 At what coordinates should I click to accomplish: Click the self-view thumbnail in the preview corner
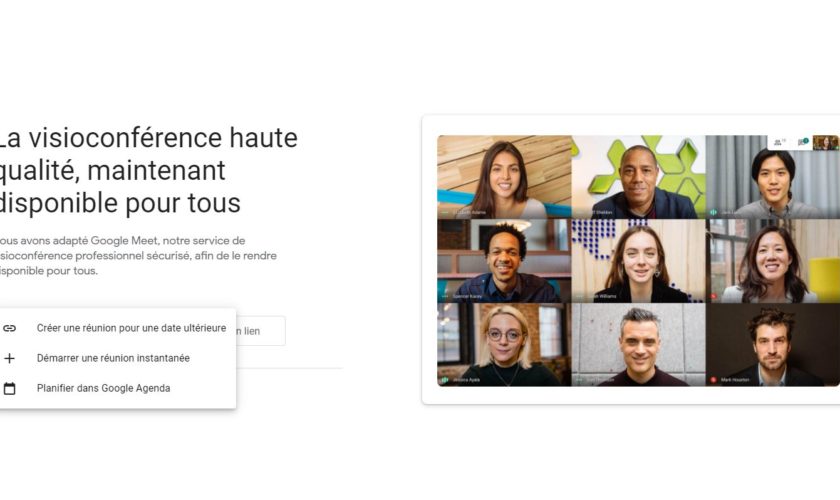click(x=825, y=143)
